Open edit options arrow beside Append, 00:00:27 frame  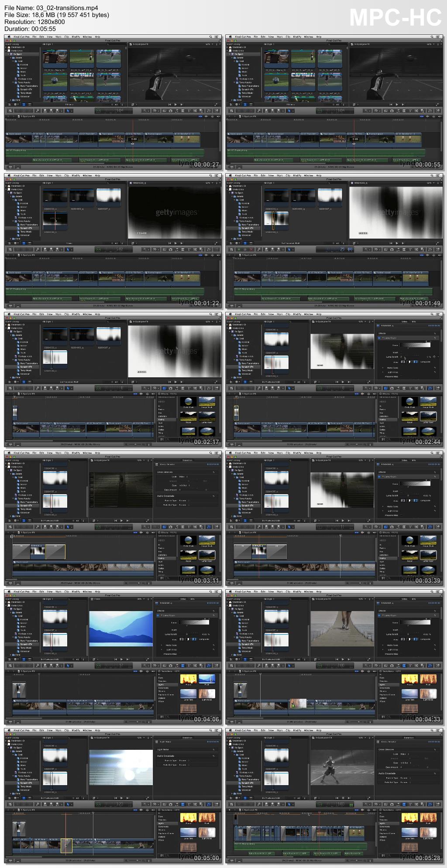pos(62,111)
